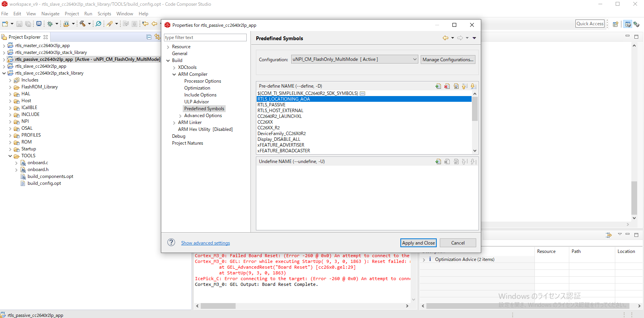The height and width of the screenshot is (318, 644).
Task: Open the Window menu
Action: [x=125, y=14]
